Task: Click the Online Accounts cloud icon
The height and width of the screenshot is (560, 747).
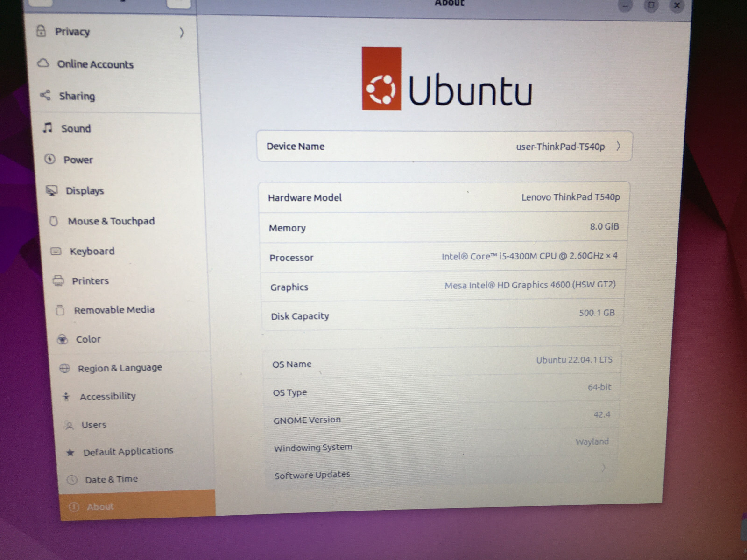Action: click(43, 63)
